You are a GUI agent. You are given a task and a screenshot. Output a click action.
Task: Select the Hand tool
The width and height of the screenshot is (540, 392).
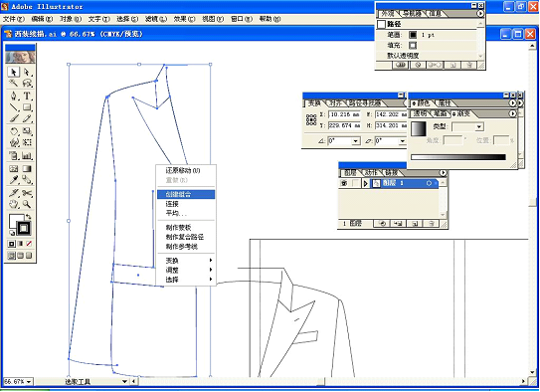click(14, 204)
